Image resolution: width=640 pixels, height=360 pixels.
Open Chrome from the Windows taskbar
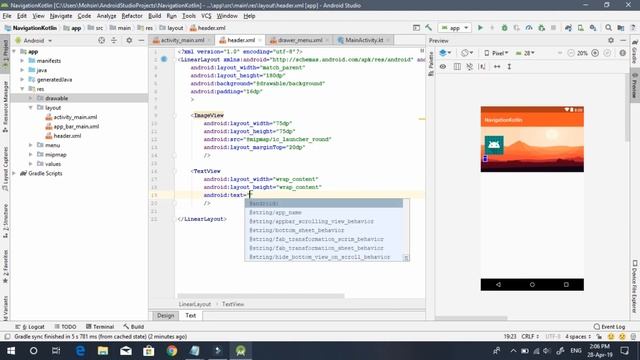pos(172,351)
